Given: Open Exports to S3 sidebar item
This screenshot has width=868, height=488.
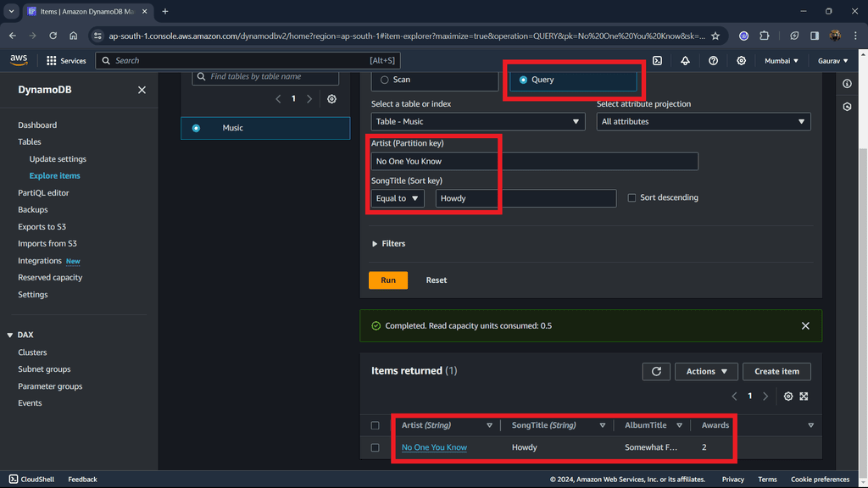Looking at the screenshot, I should [x=42, y=227].
